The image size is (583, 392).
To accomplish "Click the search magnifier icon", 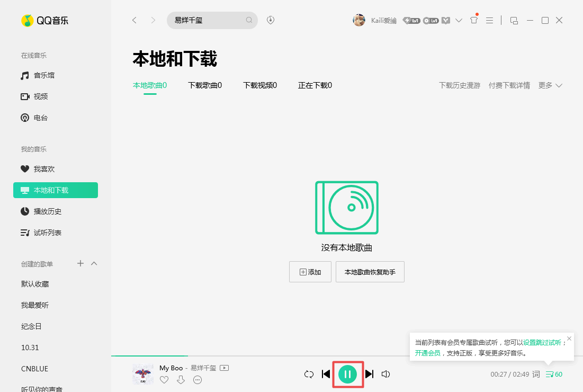I will [249, 20].
